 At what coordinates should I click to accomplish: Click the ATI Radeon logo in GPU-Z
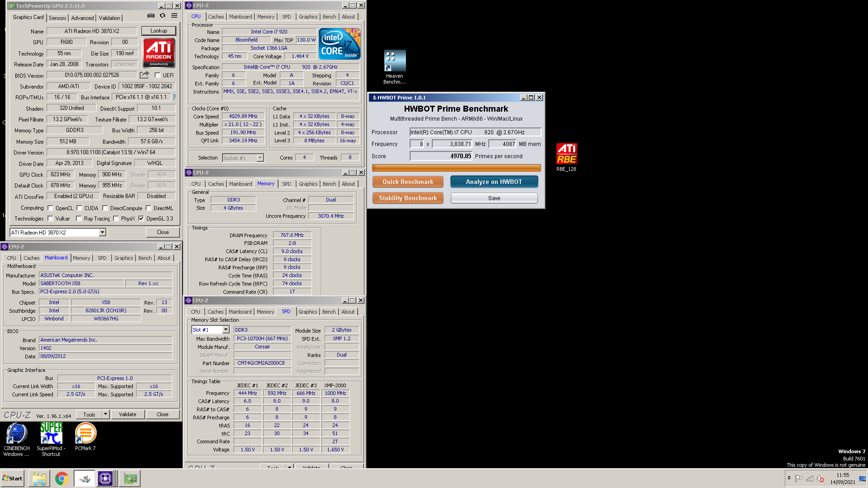coord(159,53)
